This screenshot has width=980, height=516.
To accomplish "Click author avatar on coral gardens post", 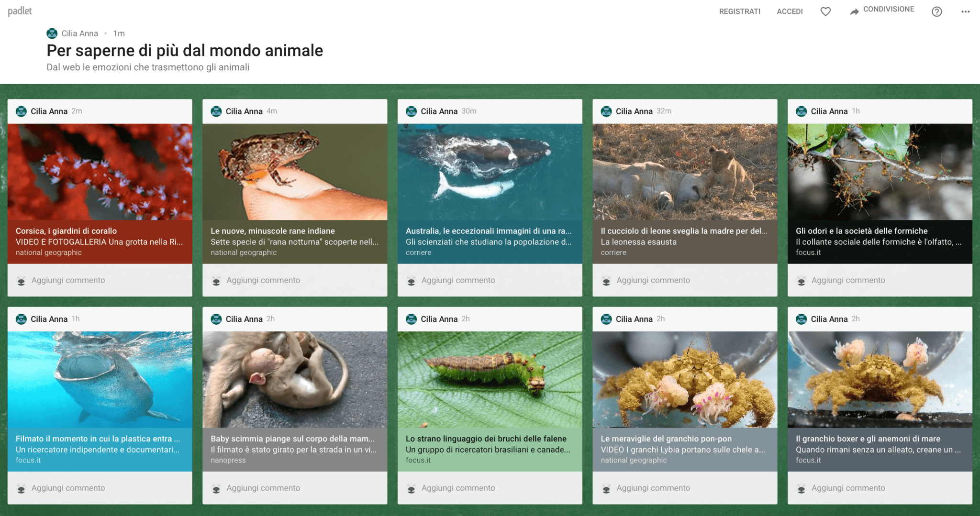I will tap(21, 111).
